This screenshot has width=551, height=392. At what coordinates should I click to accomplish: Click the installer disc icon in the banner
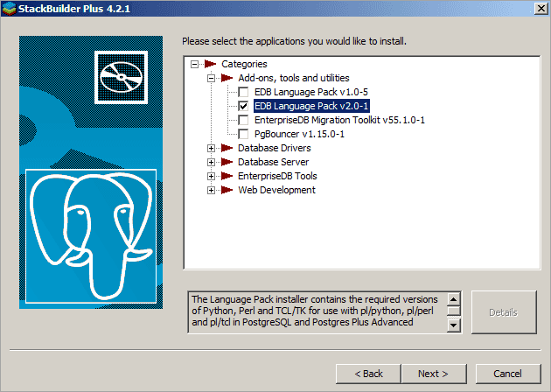pyautogui.click(x=122, y=77)
